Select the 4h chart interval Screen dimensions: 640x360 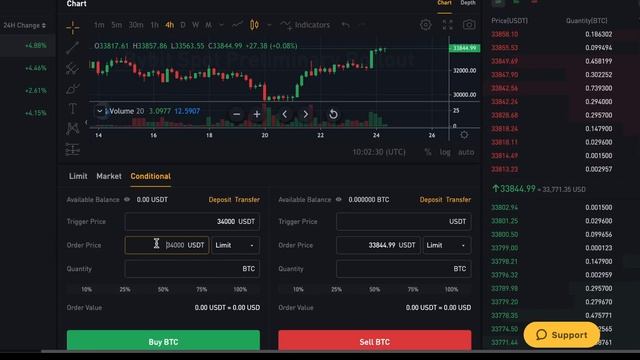(169, 25)
